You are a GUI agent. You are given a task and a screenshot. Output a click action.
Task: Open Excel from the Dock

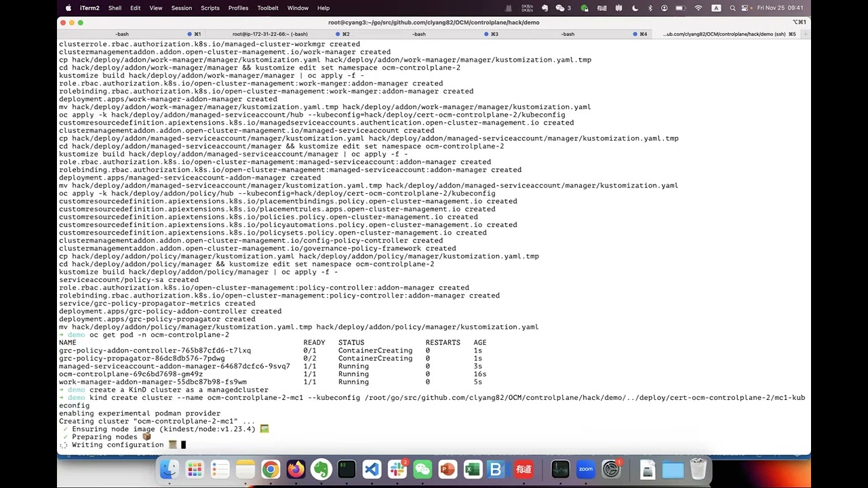coord(473,469)
